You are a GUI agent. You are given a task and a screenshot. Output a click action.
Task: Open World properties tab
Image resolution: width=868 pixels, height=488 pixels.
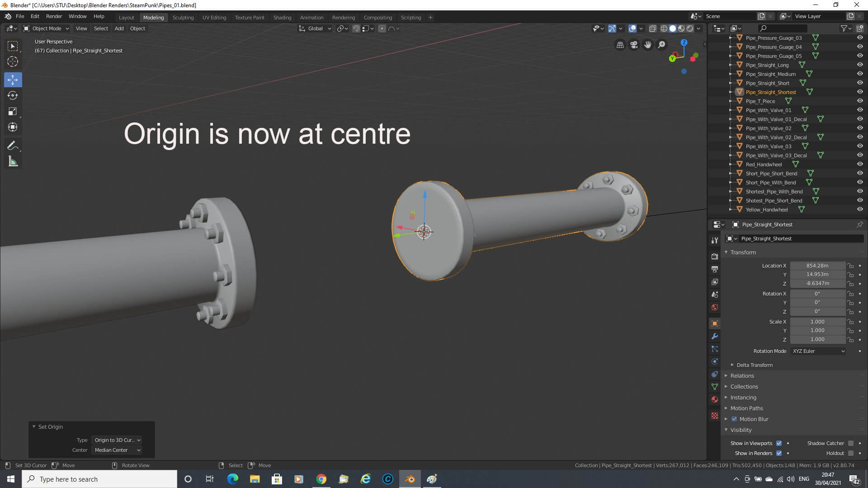tap(715, 307)
